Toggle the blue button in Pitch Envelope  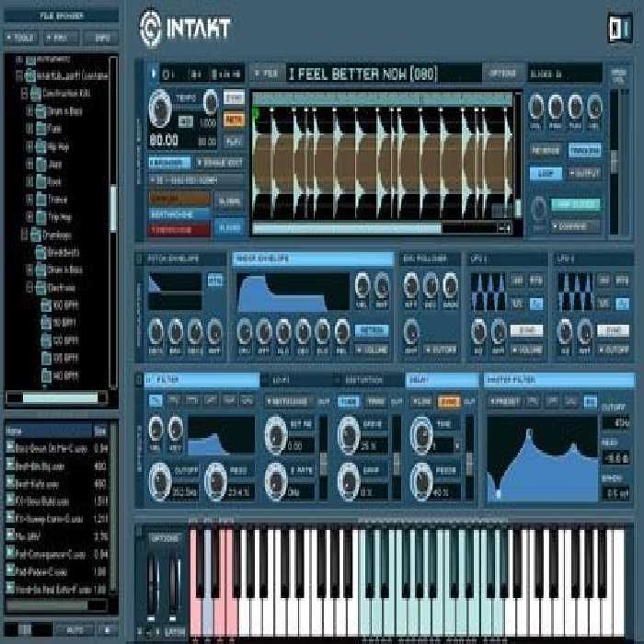tap(215, 281)
